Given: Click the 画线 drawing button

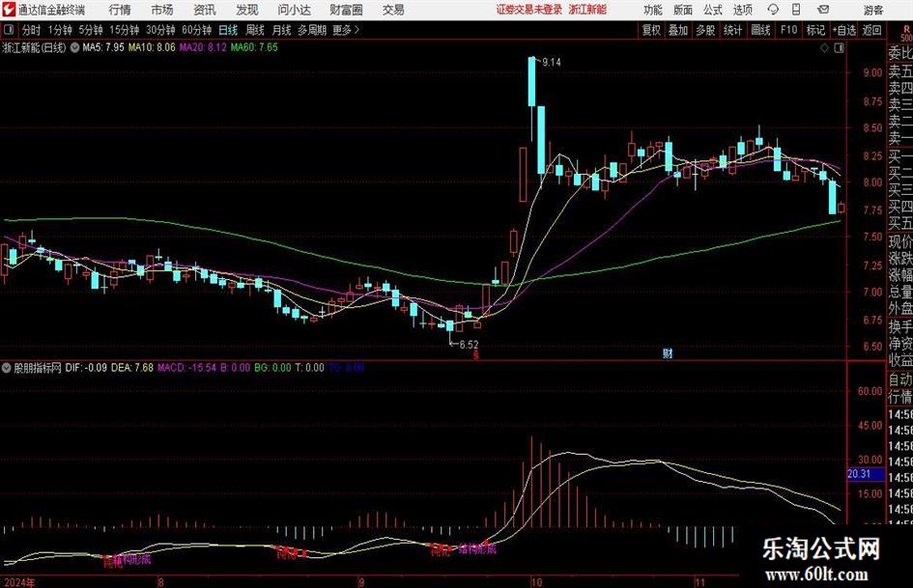Looking at the screenshot, I should (x=761, y=30).
